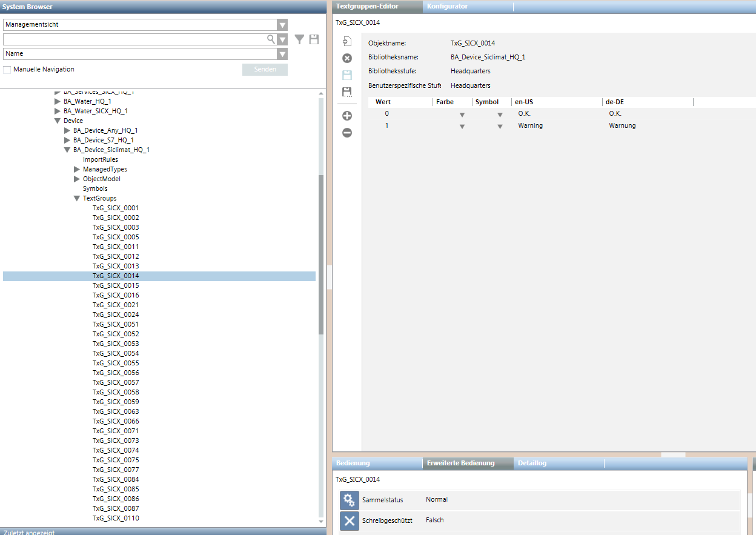Open Farbe dropdown for value 0 row
The height and width of the screenshot is (535, 756).
point(462,115)
